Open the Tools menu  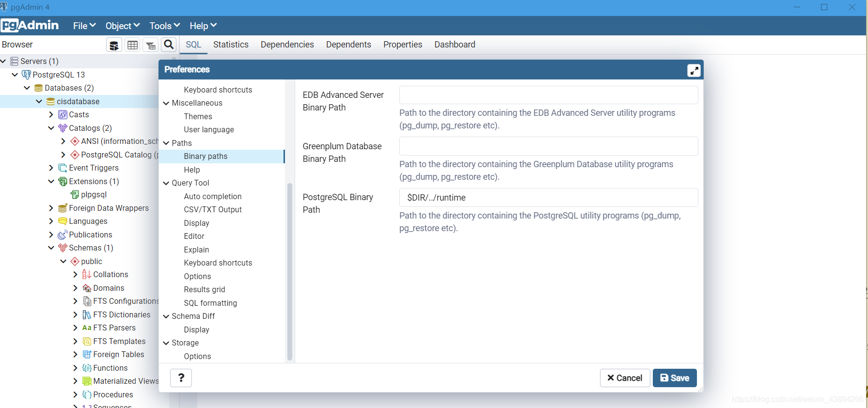coord(165,26)
